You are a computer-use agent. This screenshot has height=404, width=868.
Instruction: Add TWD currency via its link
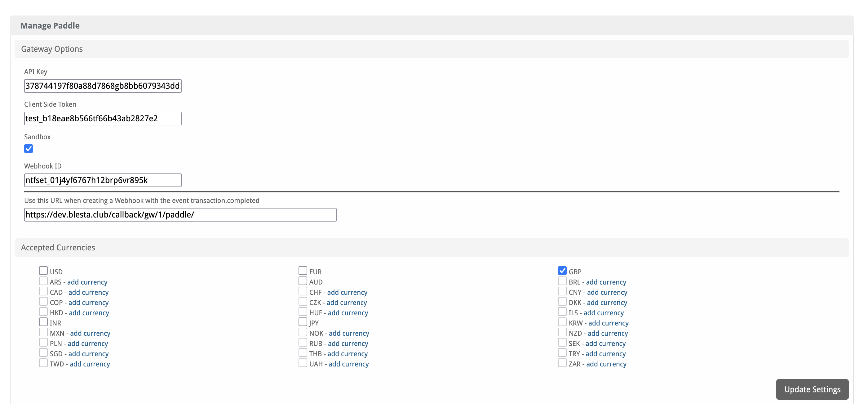(x=90, y=364)
